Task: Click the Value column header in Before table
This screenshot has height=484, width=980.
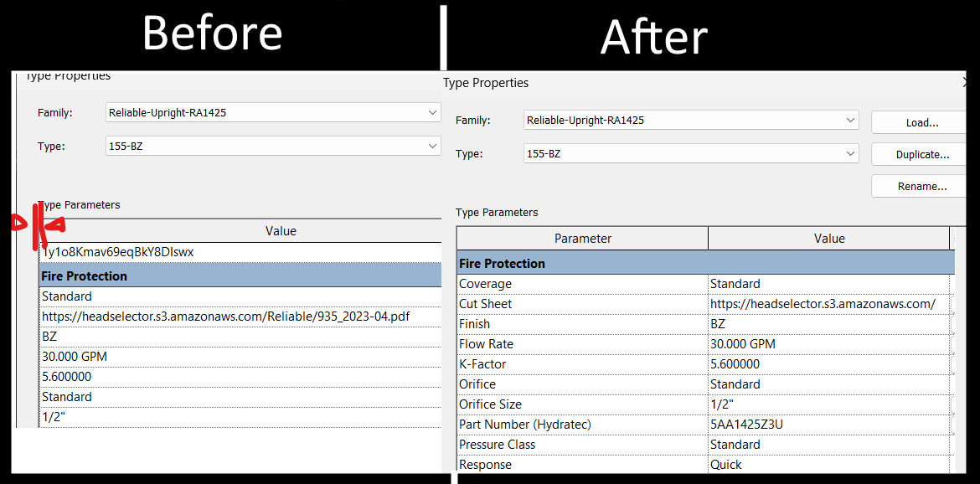Action: tap(281, 231)
